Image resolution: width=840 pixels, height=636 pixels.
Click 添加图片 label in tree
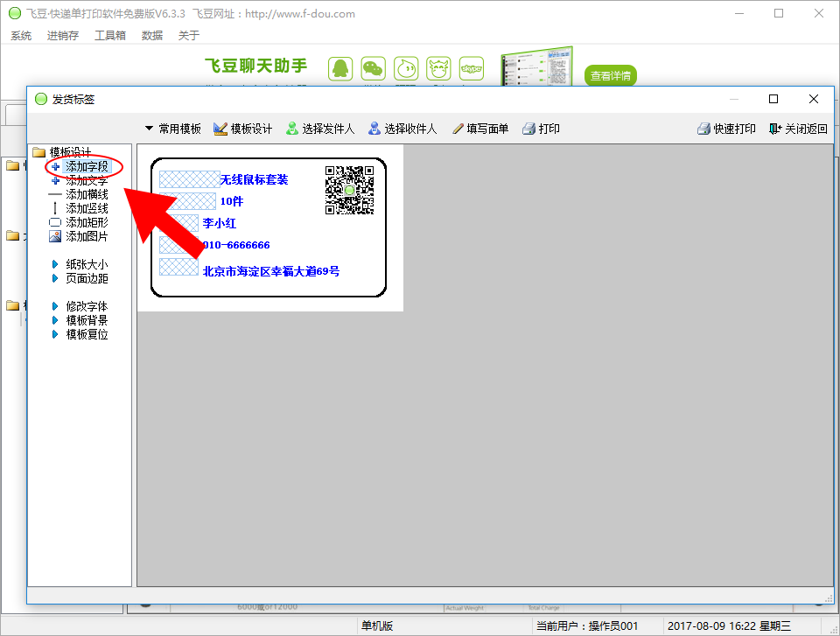(87, 236)
